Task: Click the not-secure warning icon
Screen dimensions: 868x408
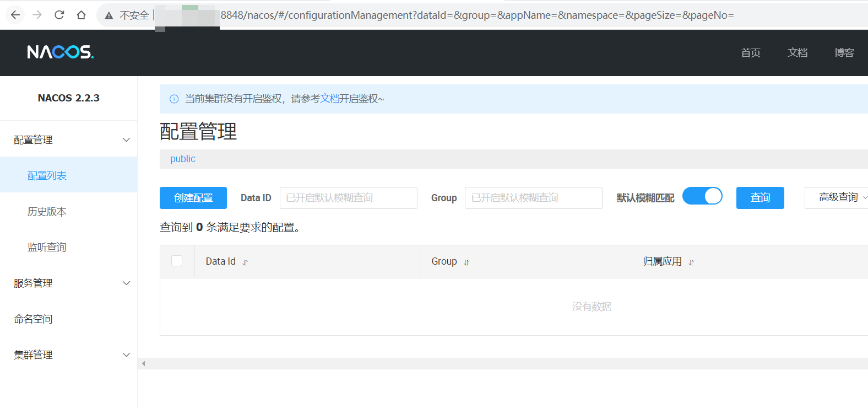Action: (109, 15)
